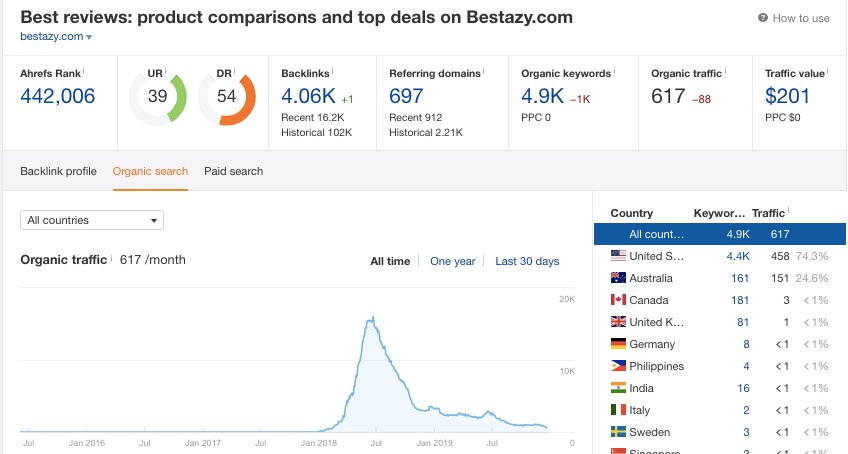Click Australia traffic share 24.6%
The height and width of the screenshot is (454, 848).
pos(812,279)
